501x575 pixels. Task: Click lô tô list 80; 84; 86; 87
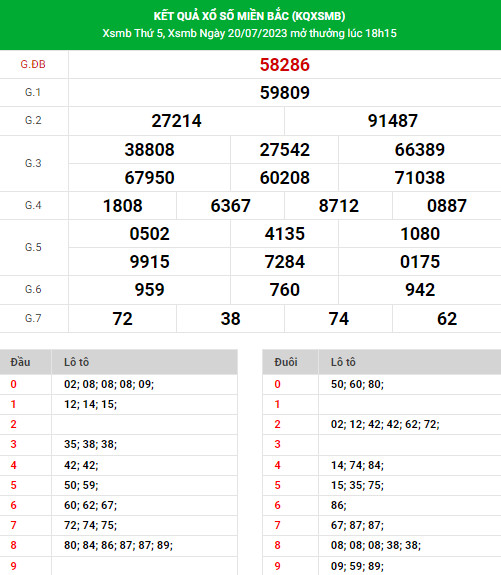click(118, 545)
